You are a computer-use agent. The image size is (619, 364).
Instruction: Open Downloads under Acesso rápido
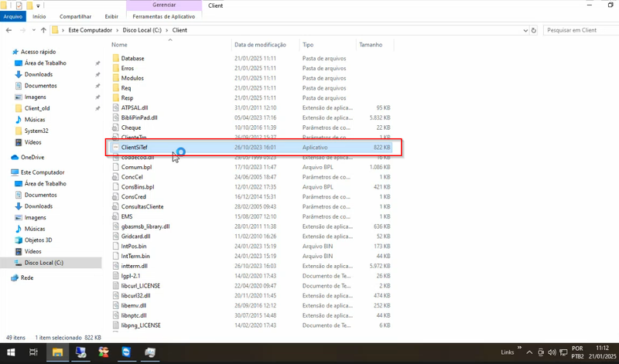38,74
